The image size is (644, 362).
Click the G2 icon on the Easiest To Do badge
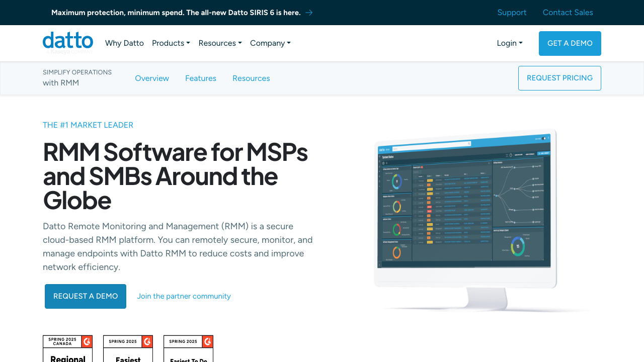pos(208,341)
